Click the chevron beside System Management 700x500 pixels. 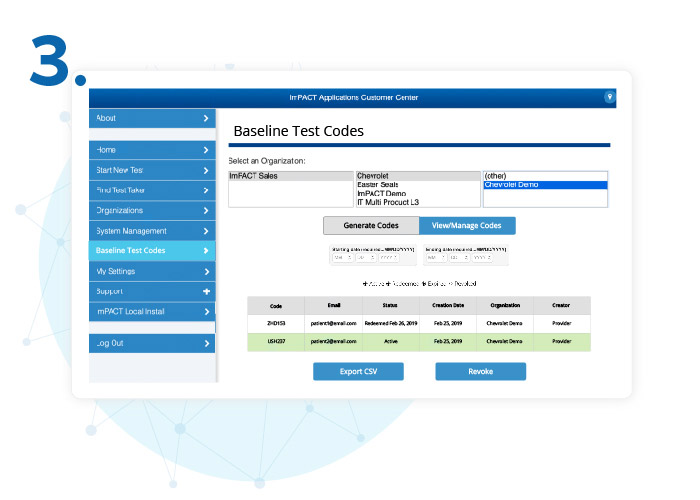[206, 231]
